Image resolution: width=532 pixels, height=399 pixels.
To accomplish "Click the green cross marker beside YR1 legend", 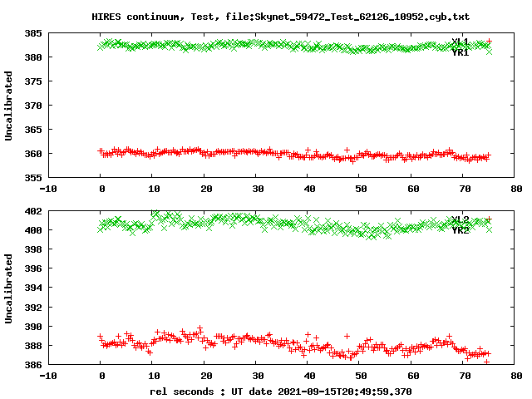I will tap(489, 52).
